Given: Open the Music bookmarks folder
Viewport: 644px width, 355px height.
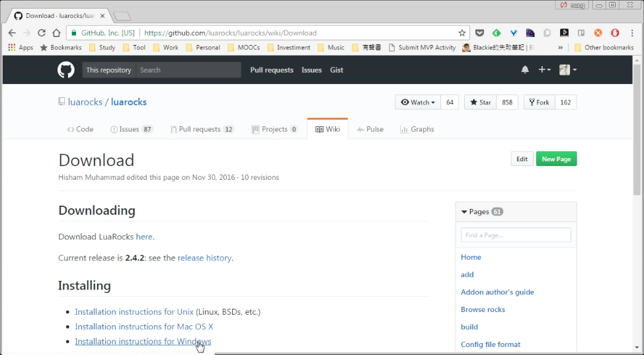Looking at the screenshot, I should [331, 47].
